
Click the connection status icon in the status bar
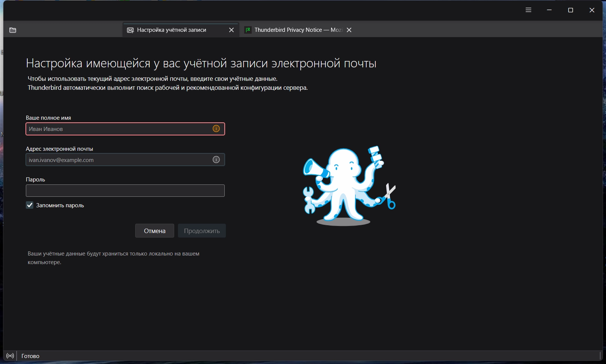(x=10, y=356)
